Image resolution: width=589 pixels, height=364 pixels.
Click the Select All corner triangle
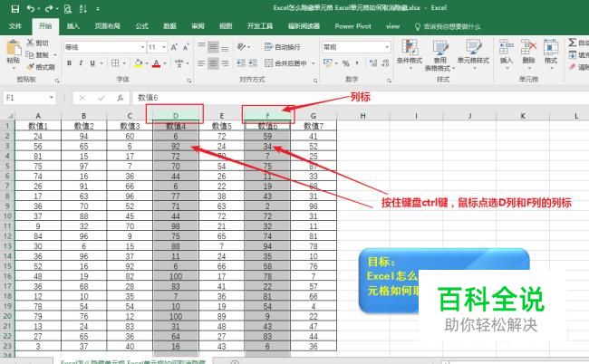pyautogui.click(x=10, y=116)
